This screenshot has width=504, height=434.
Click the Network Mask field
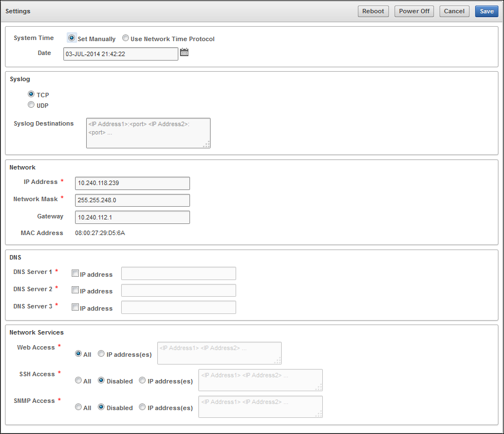[132, 200]
